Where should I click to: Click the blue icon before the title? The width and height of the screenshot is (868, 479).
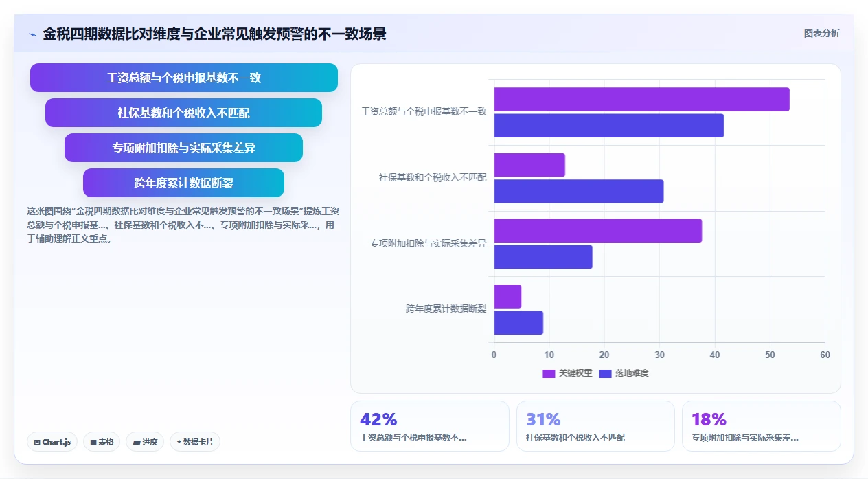point(32,34)
